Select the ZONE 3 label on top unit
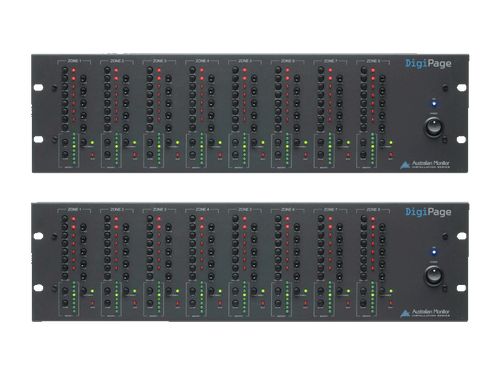 [159, 61]
